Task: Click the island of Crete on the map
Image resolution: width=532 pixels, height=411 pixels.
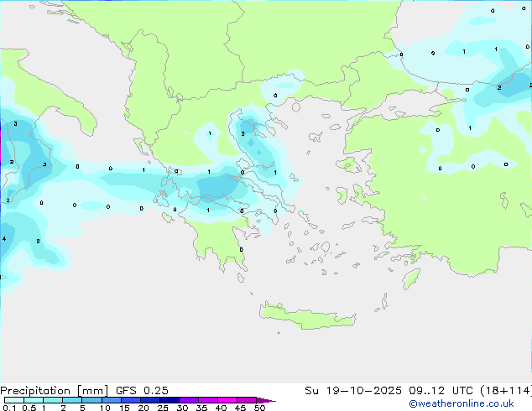Action: click(x=307, y=315)
